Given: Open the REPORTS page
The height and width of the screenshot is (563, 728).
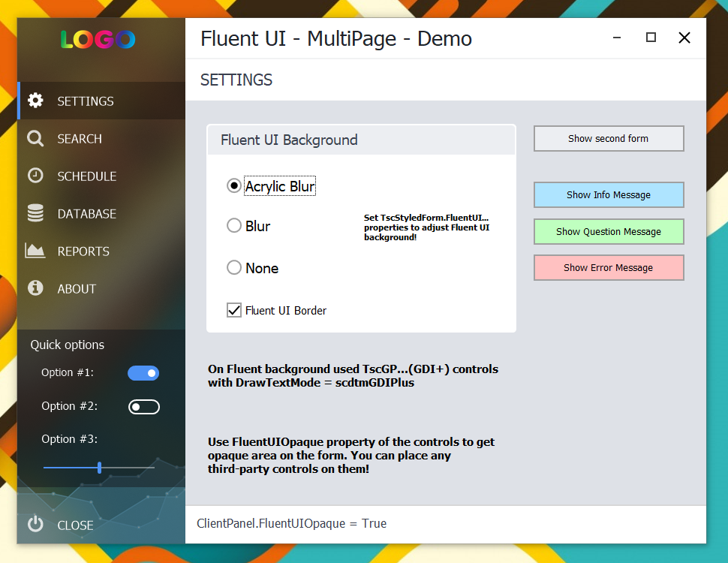Looking at the screenshot, I should coord(101,251).
